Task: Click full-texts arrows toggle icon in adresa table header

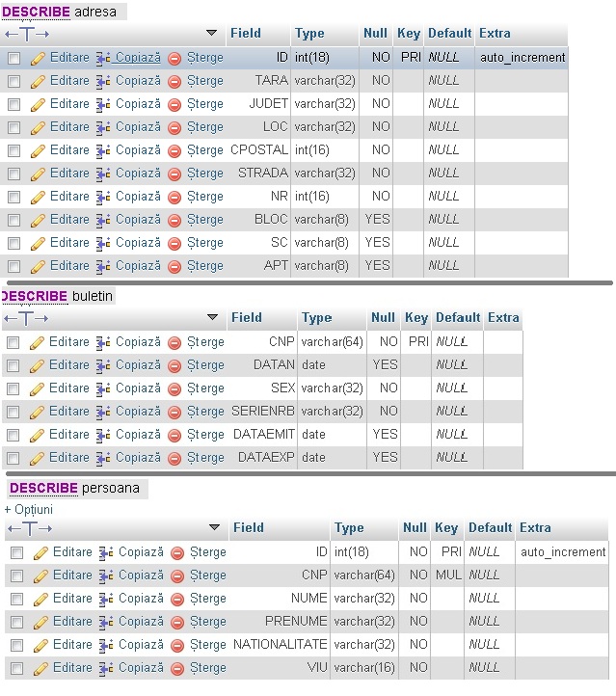Action: [x=27, y=34]
